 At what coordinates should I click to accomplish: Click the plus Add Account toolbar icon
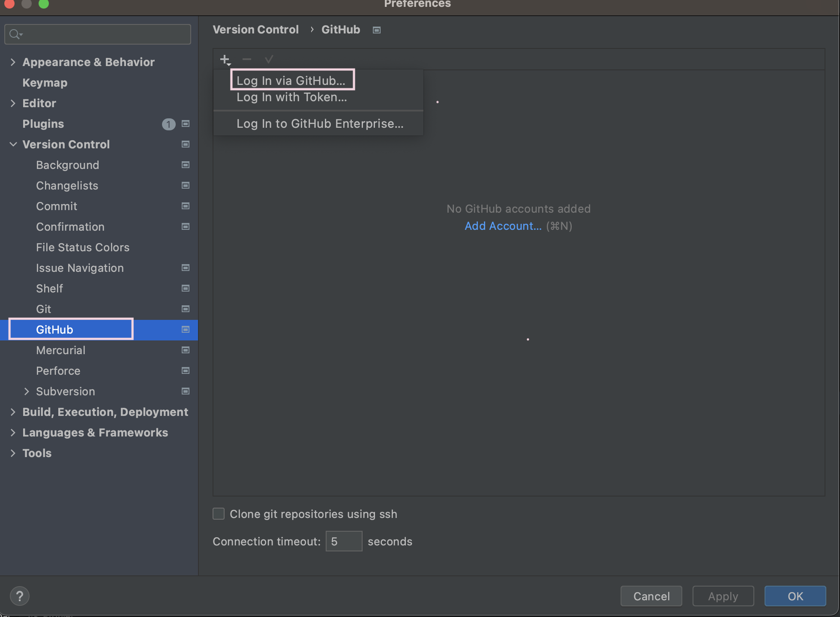pos(225,60)
